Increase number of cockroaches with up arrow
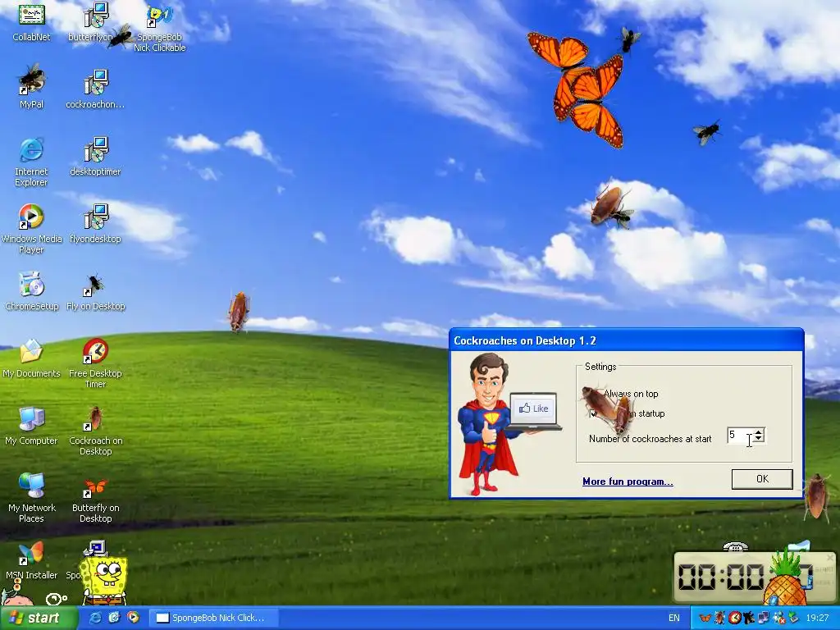 [x=758, y=431]
